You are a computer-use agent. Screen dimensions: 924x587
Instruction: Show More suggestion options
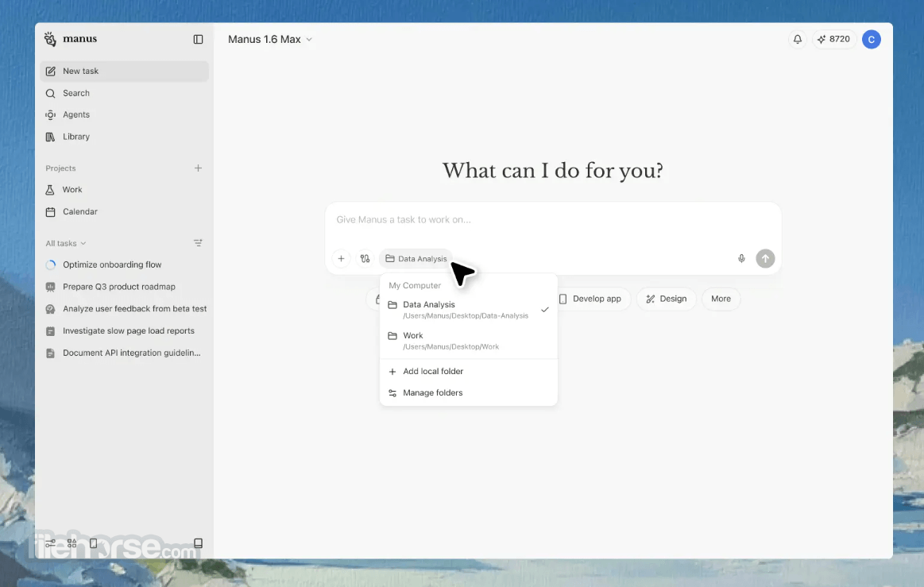coord(721,299)
